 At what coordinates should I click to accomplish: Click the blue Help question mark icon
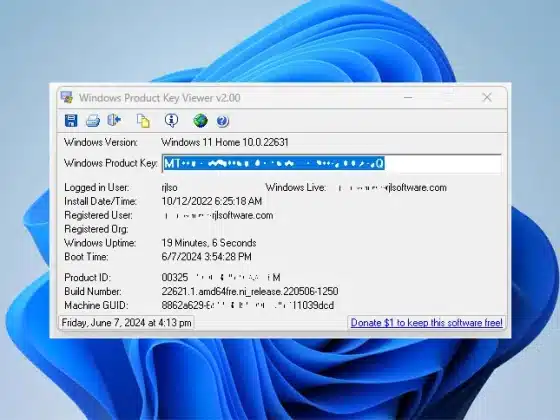click(x=222, y=121)
